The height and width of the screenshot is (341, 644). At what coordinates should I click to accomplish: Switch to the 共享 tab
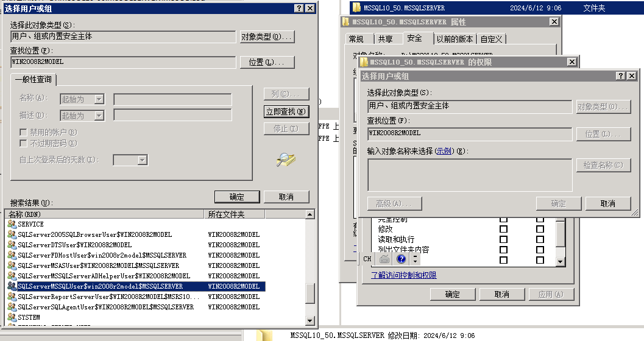click(385, 39)
